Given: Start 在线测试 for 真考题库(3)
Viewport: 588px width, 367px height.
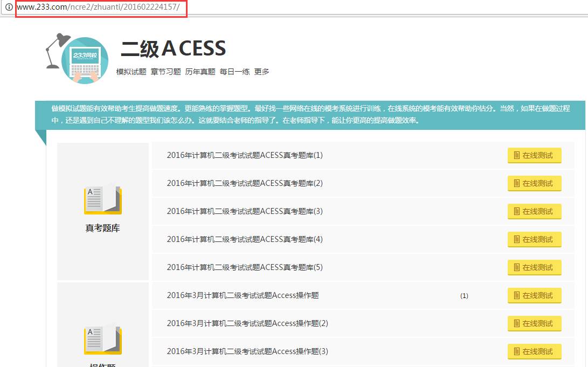Looking at the screenshot, I should pyautogui.click(x=535, y=211).
